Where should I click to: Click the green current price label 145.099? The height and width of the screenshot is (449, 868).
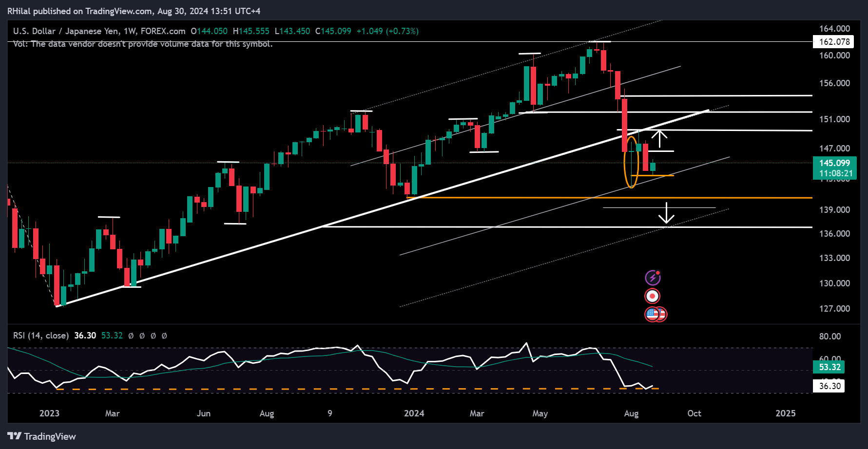[x=834, y=163]
